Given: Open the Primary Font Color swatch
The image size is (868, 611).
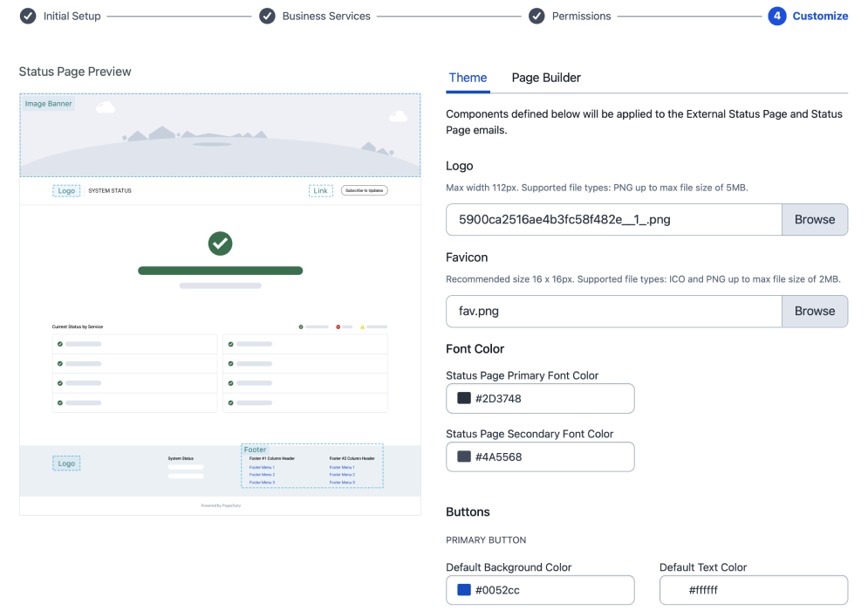Looking at the screenshot, I should pyautogui.click(x=463, y=398).
